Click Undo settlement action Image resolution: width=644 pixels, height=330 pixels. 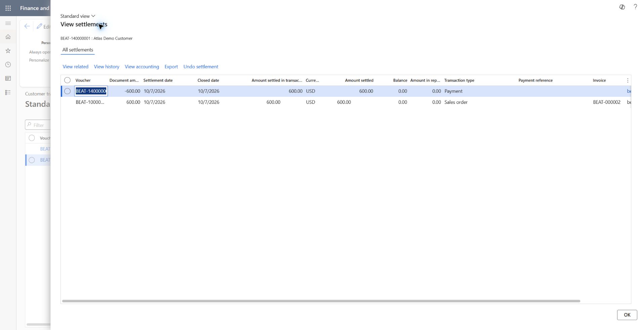coord(201,67)
